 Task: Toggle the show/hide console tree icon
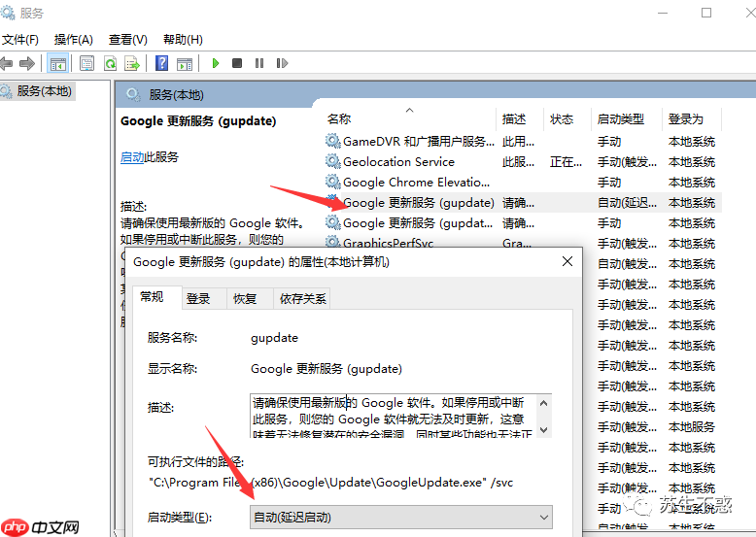pos(58,63)
